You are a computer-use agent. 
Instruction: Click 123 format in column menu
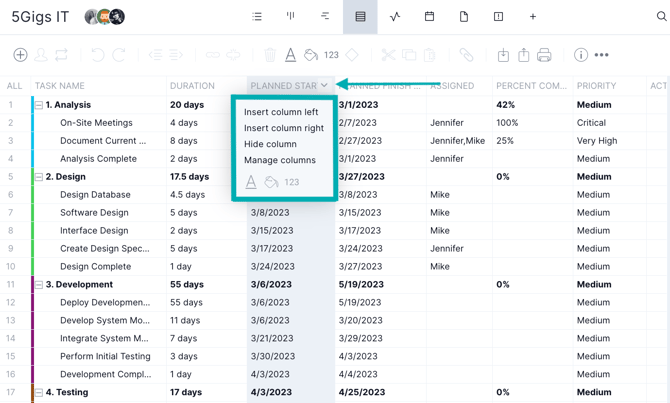(291, 182)
